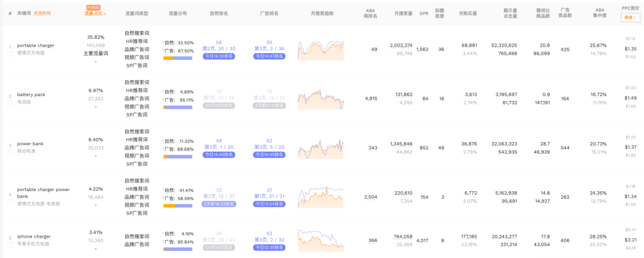Open the 精准 PPC bid match dropdown
644x258 pixels.
click(x=630, y=18)
